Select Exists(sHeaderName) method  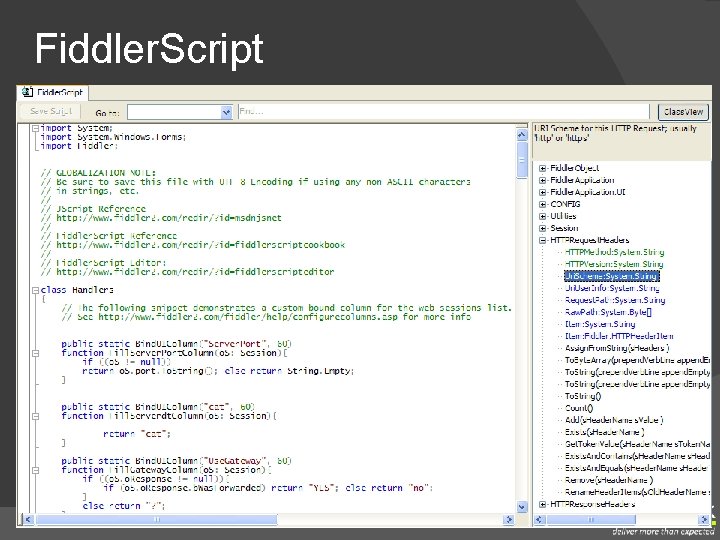605,432
